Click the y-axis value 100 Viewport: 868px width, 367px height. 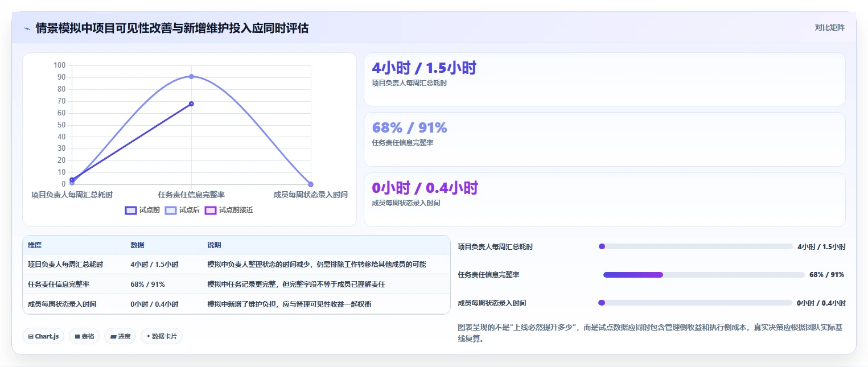click(x=60, y=65)
